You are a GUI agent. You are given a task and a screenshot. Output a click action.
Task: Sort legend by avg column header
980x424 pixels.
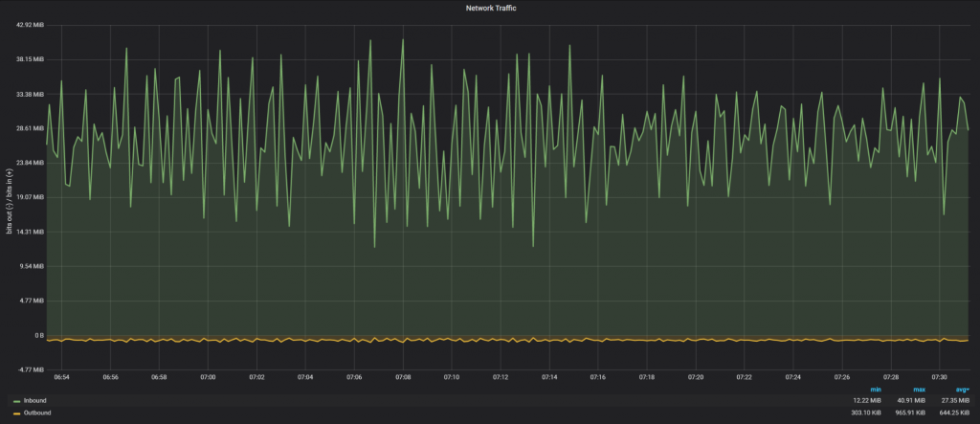pos(961,389)
